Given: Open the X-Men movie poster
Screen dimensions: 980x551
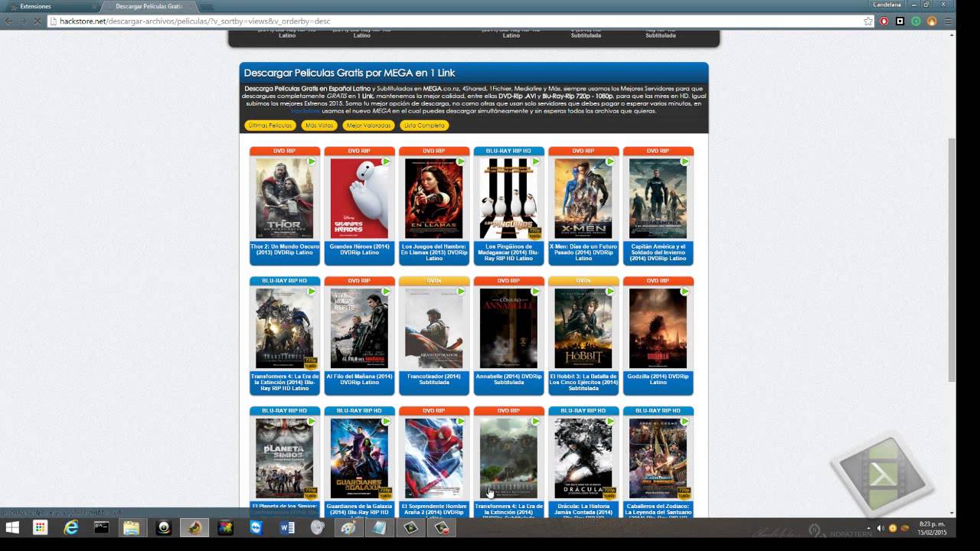Looking at the screenshot, I should [x=583, y=198].
